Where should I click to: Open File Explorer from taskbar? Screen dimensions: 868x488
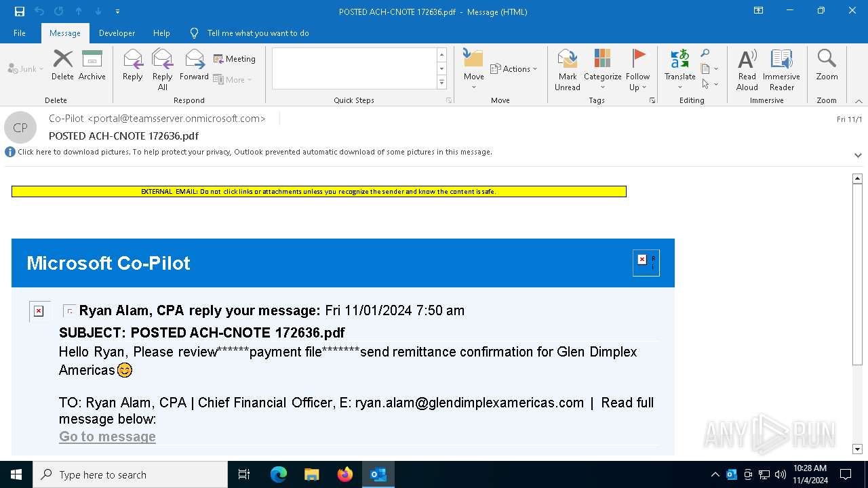click(312, 474)
